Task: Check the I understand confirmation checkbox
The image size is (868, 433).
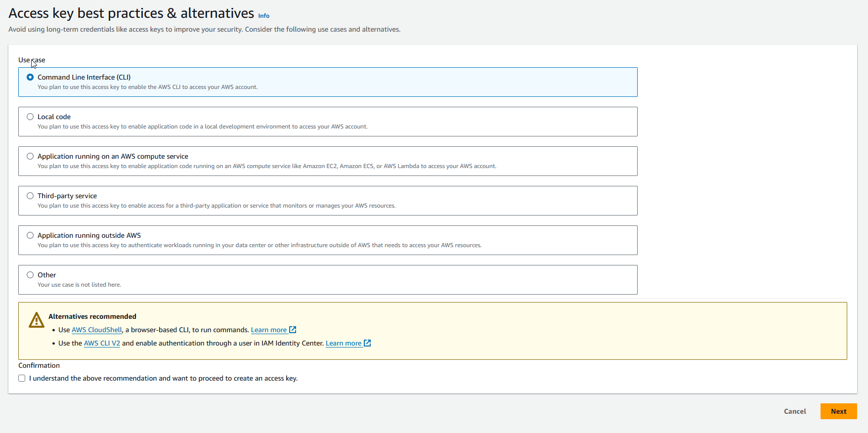Action: click(x=22, y=378)
